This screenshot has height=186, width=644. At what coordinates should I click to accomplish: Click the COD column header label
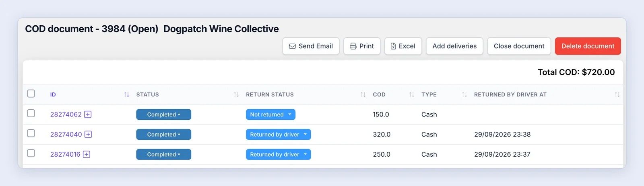[x=379, y=95]
